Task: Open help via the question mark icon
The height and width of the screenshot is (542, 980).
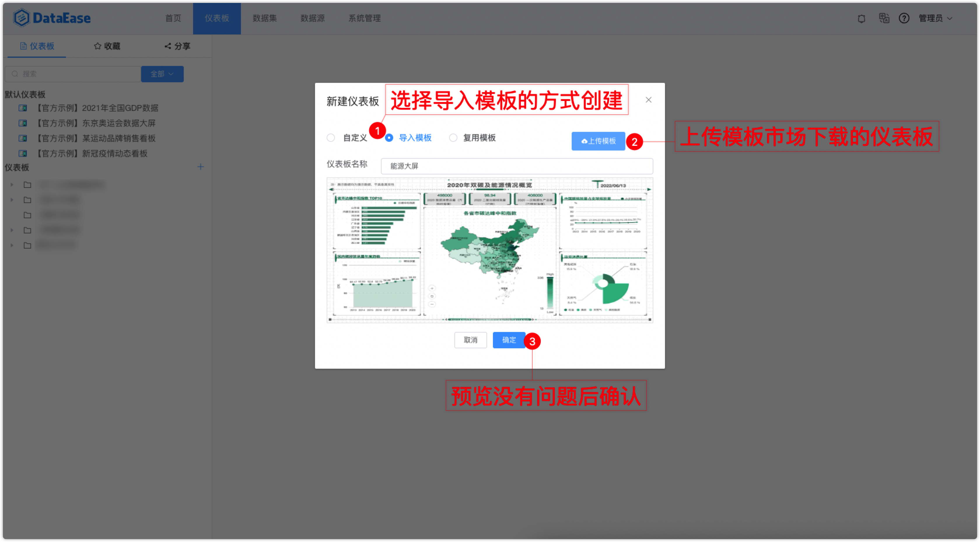Action: (x=904, y=18)
